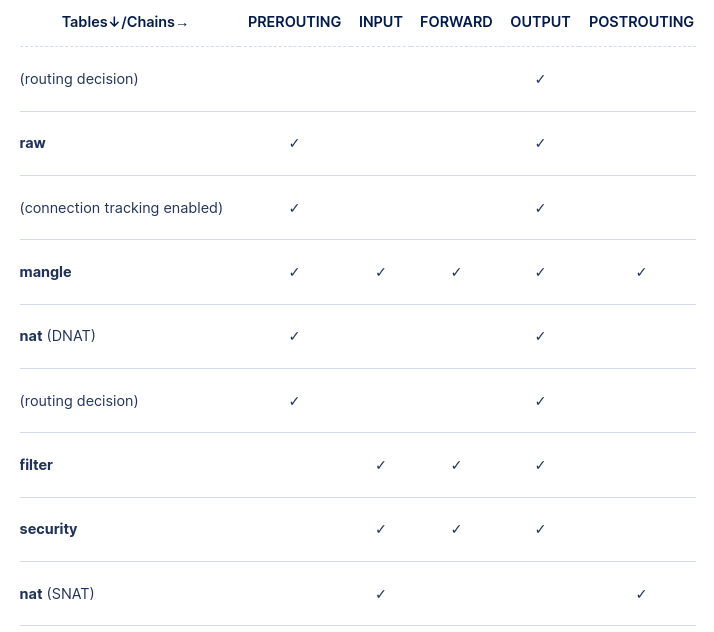Select the OUTPUT column header
This screenshot has height=632, width=714.
point(540,22)
